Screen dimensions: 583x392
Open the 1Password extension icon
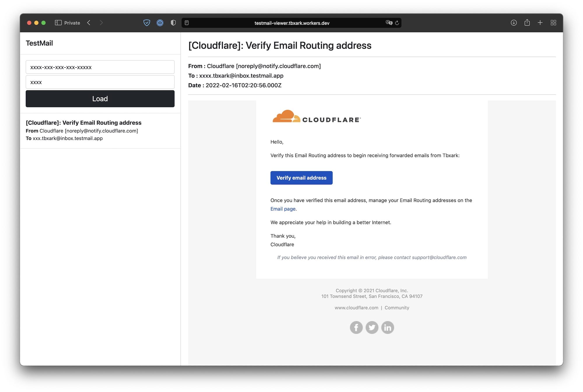pyautogui.click(x=160, y=23)
